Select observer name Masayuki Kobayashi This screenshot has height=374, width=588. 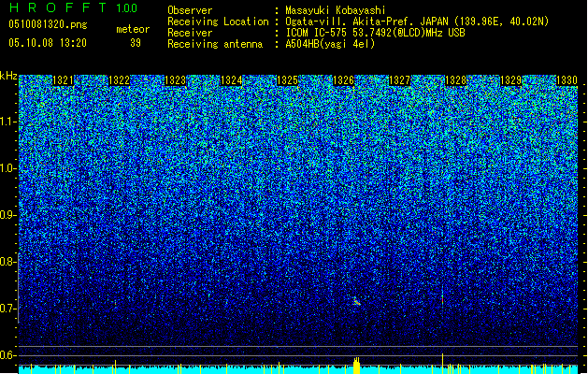[x=336, y=10]
